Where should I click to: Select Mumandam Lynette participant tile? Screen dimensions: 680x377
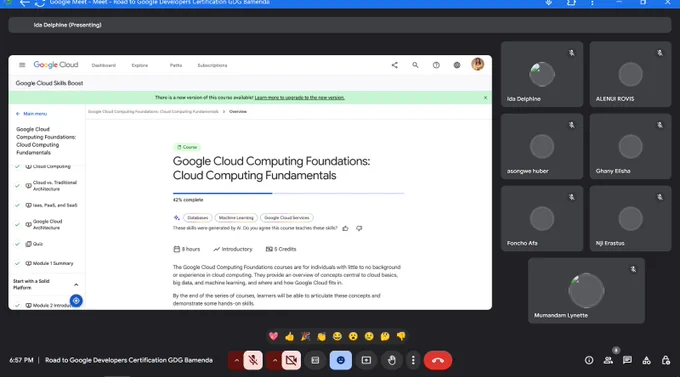pyautogui.click(x=586, y=291)
